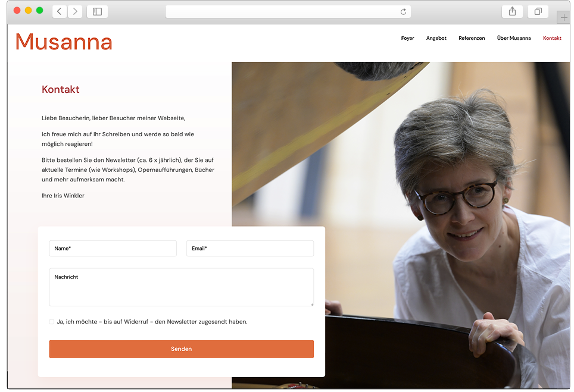Add a new tab with plus icon

pyautogui.click(x=564, y=17)
